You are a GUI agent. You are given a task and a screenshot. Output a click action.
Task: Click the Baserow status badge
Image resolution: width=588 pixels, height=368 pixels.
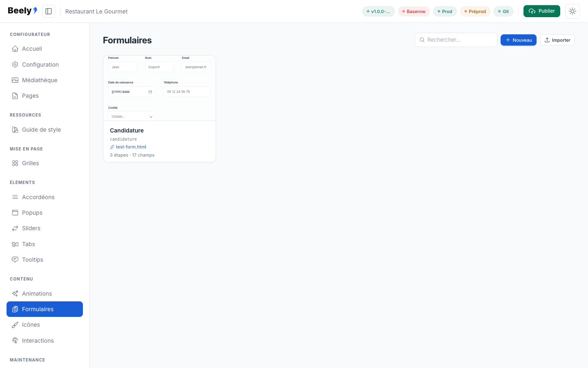click(414, 11)
